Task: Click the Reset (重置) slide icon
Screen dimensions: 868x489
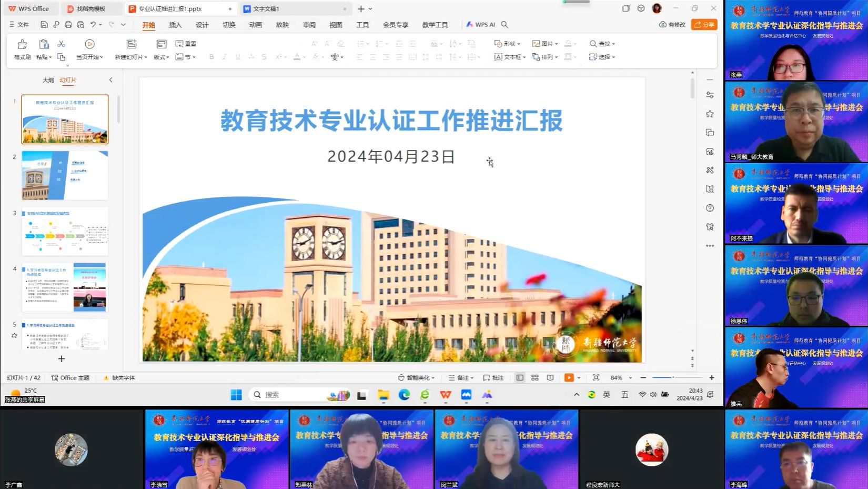Action: [186, 44]
